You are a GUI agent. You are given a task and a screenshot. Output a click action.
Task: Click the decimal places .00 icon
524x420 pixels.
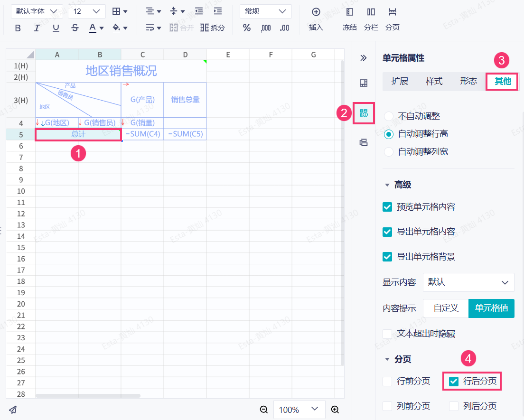point(284,28)
